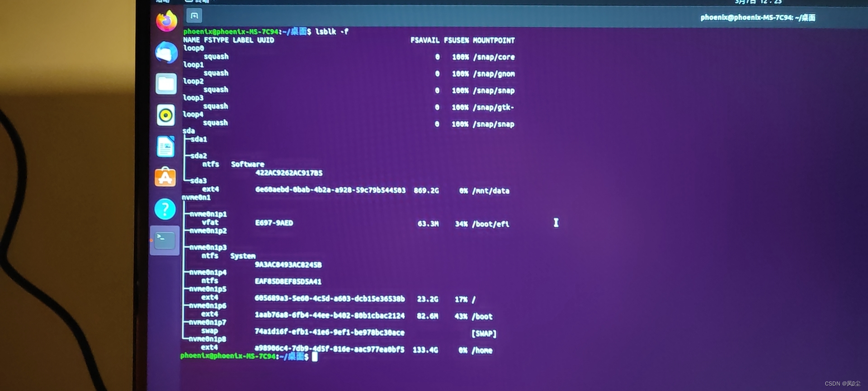868x391 pixels.
Task: Open the Help question-mark dock icon
Action: click(165, 209)
